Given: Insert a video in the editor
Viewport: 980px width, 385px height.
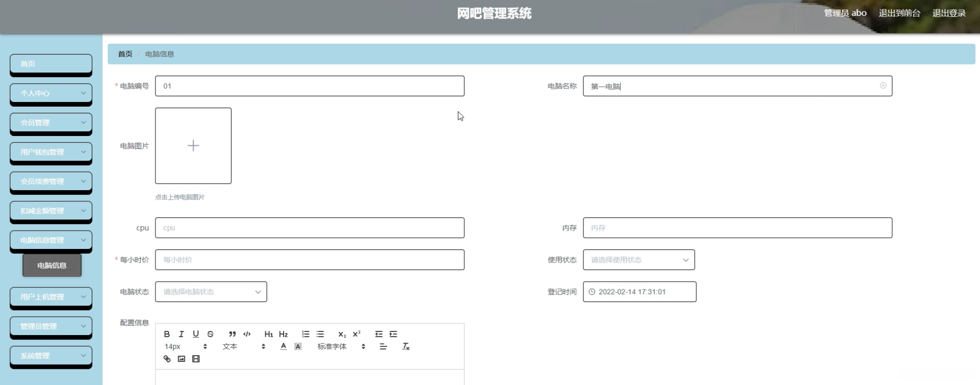Looking at the screenshot, I should [x=196, y=359].
